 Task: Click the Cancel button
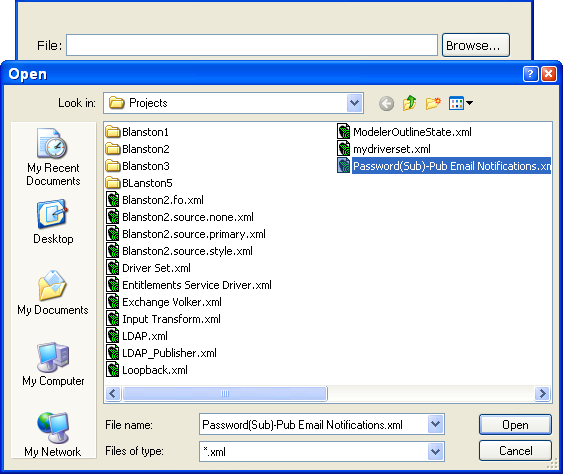pyautogui.click(x=515, y=451)
